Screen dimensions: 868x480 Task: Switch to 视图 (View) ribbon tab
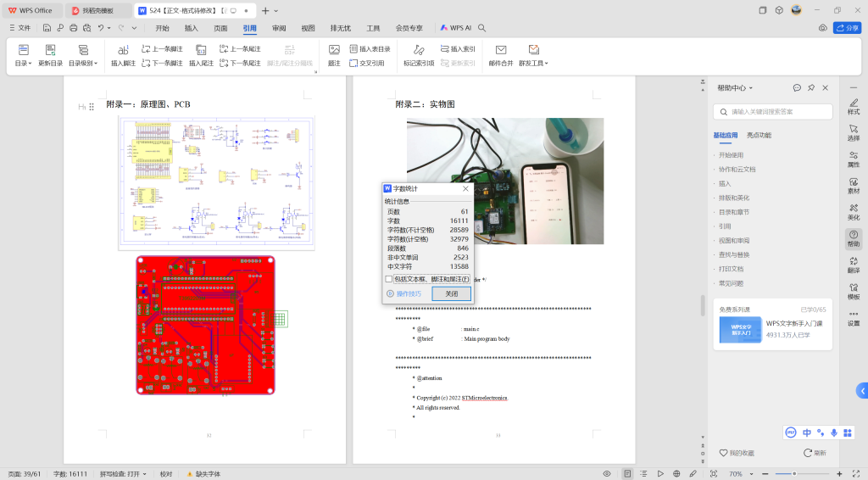click(x=308, y=28)
